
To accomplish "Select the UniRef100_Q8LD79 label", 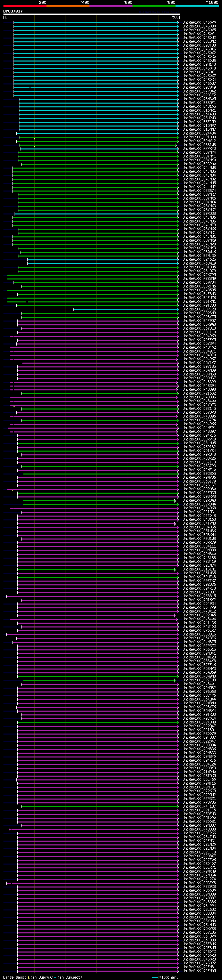I will 199,271.
